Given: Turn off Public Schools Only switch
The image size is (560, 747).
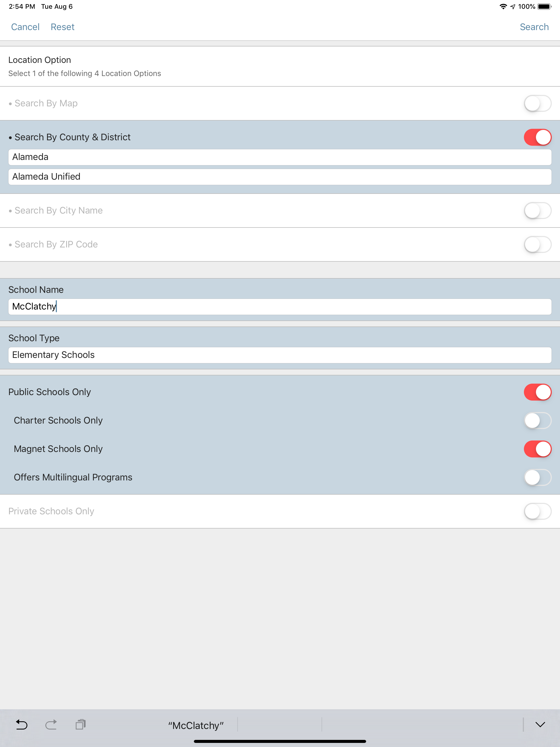Looking at the screenshot, I should coord(538,392).
